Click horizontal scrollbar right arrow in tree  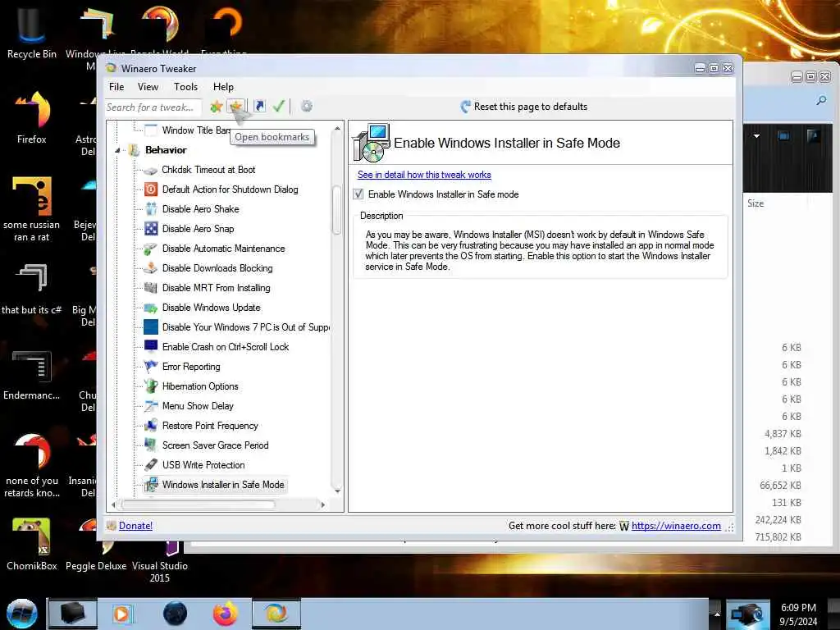(x=322, y=504)
